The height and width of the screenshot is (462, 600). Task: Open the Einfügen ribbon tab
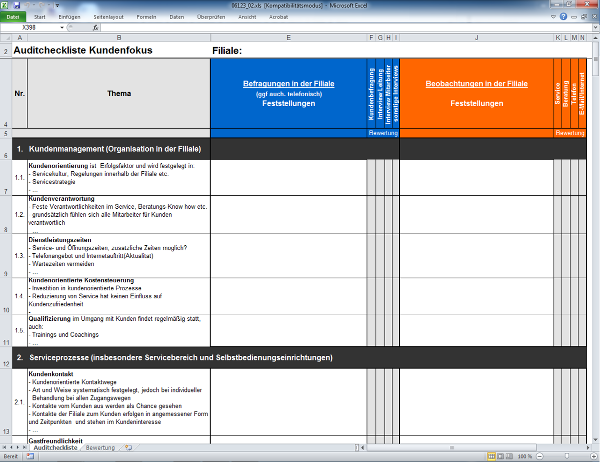tap(69, 17)
